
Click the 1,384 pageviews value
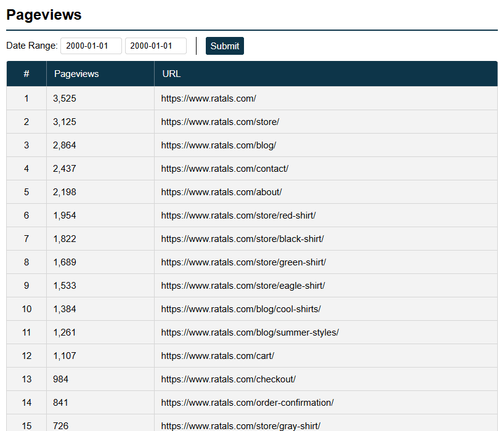[65, 309]
